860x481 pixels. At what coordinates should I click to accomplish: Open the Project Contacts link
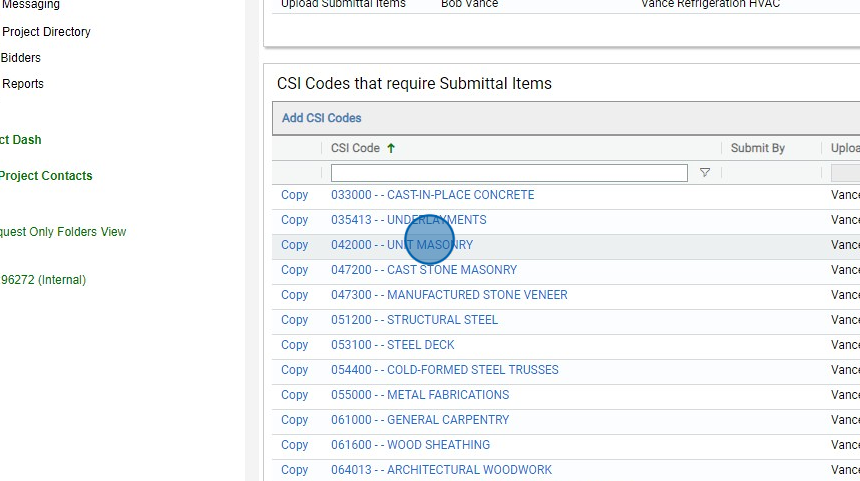(x=46, y=176)
